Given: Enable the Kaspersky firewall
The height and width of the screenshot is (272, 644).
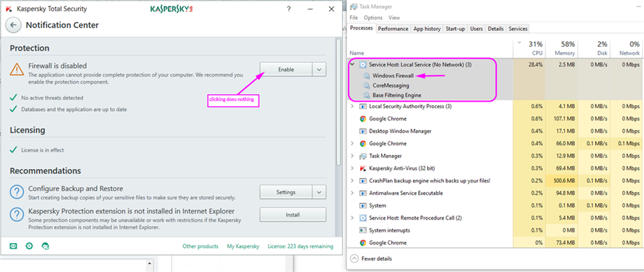Looking at the screenshot, I should coord(286,69).
